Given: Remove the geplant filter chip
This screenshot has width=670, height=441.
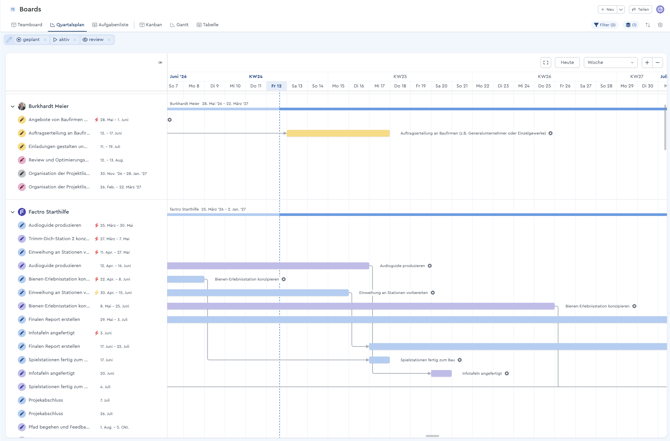Looking at the screenshot, I should [45, 40].
